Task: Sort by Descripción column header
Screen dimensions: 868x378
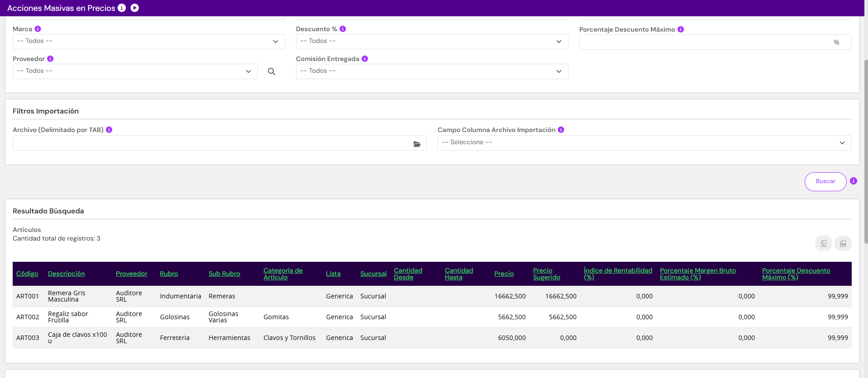Action: click(67, 274)
